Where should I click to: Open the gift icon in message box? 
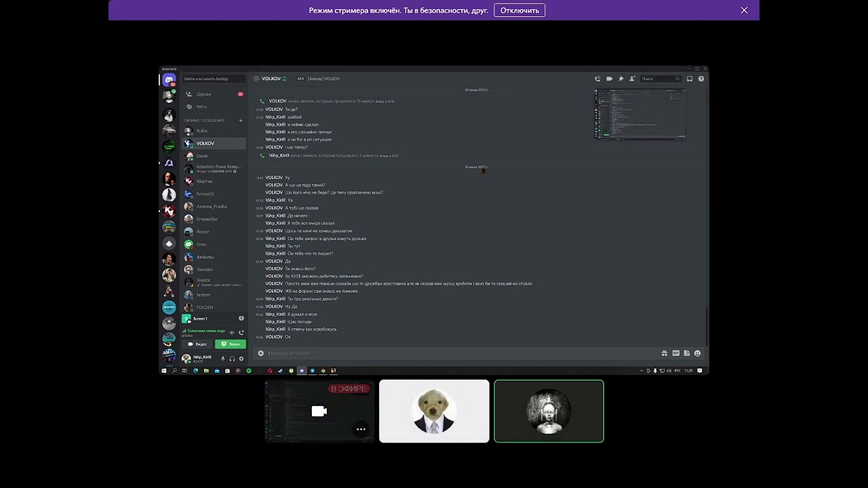click(x=665, y=353)
